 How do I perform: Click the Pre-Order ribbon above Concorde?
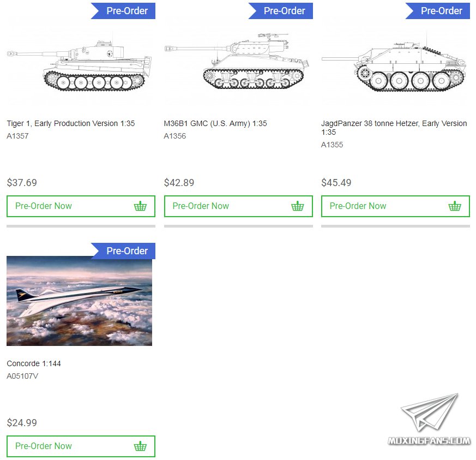[123, 251]
